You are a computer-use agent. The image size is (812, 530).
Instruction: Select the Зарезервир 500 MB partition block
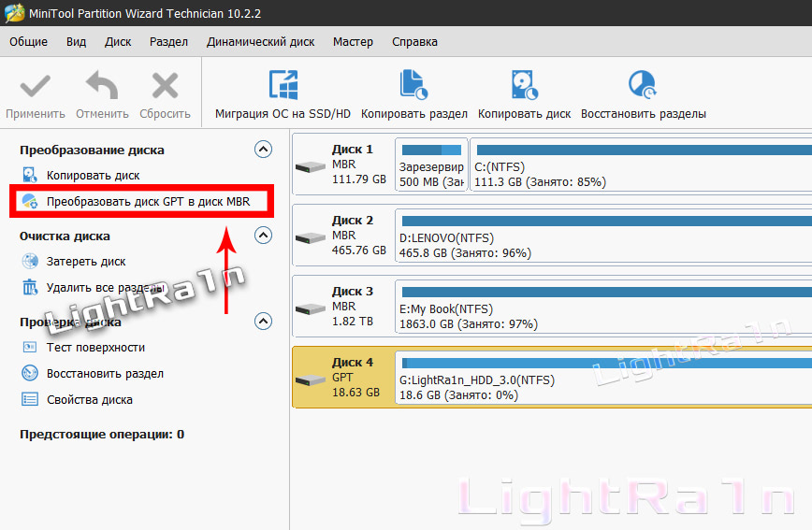[x=431, y=165]
